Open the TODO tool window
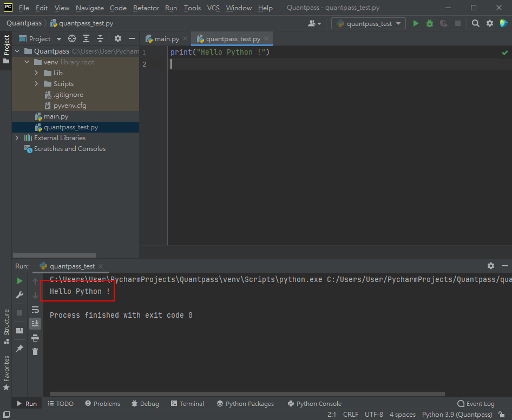 [x=61, y=404]
